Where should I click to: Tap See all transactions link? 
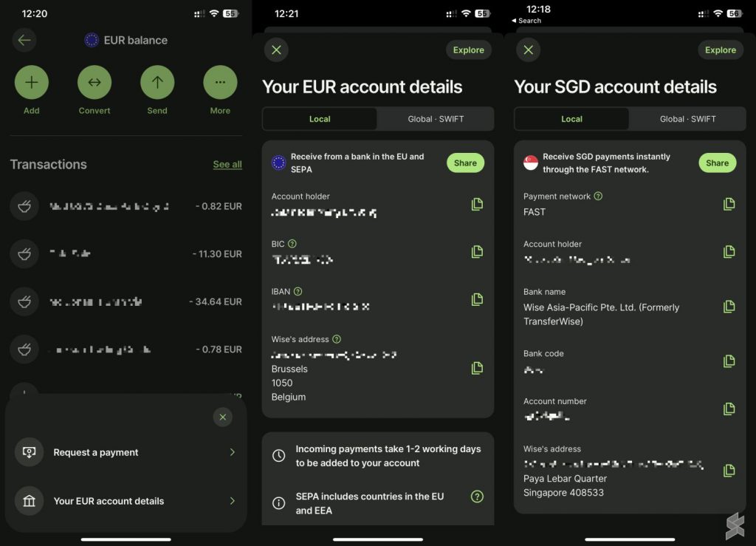coord(227,164)
